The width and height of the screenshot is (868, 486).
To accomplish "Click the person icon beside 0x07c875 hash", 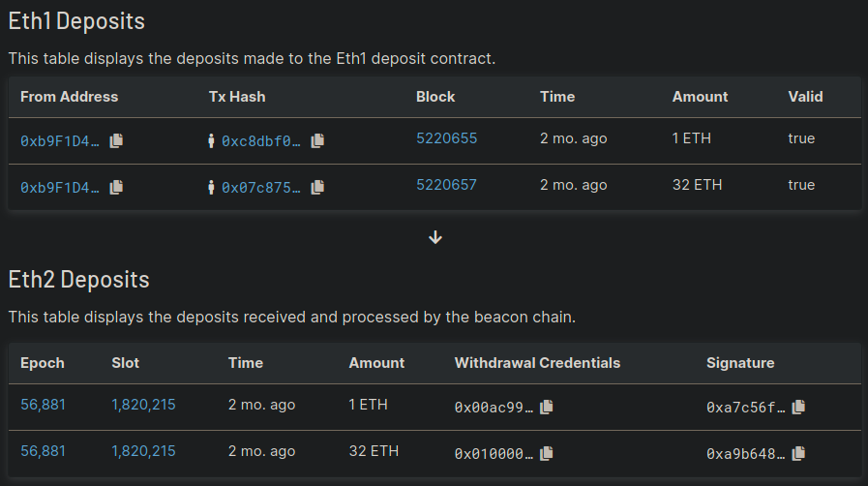I will point(211,187).
